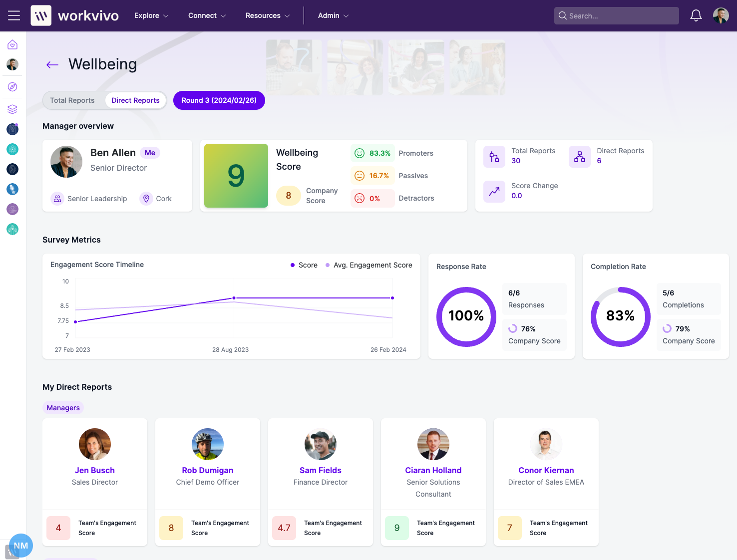Open the Connect dropdown
Image resolution: width=737 pixels, height=560 pixels.
pyautogui.click(x=207, y=15)
